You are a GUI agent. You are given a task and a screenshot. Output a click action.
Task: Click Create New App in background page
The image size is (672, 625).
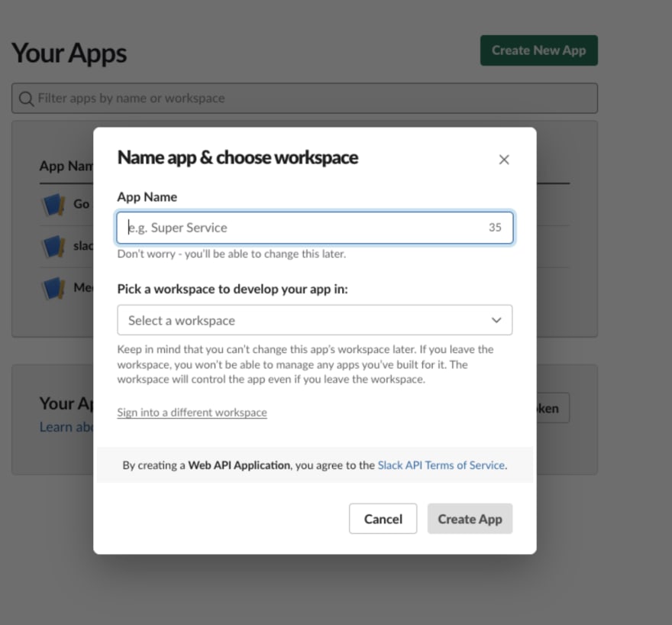click(x=538, y=50)
